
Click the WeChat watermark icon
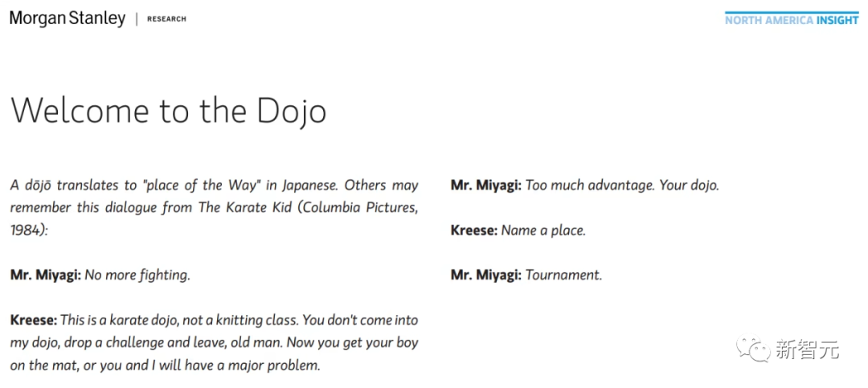coord(751,349)
